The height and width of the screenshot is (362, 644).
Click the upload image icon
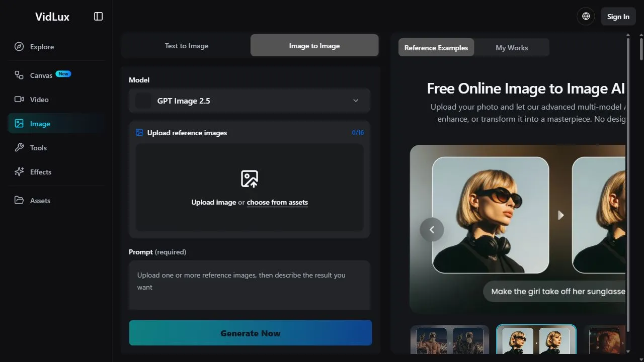[x=250, y=178]
